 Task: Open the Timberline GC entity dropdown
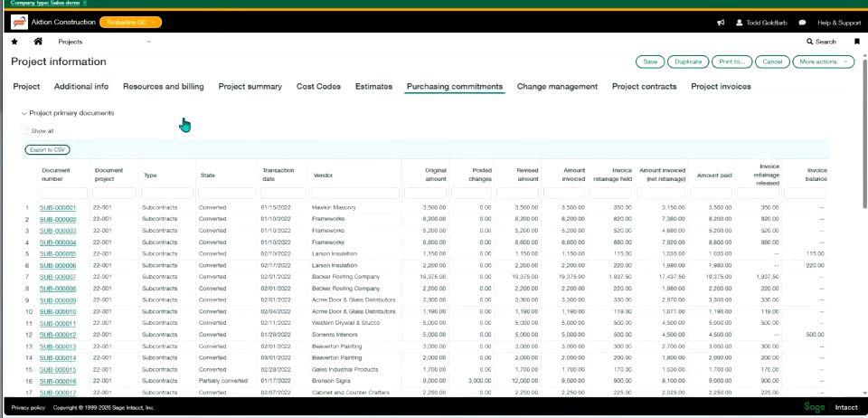130,22
